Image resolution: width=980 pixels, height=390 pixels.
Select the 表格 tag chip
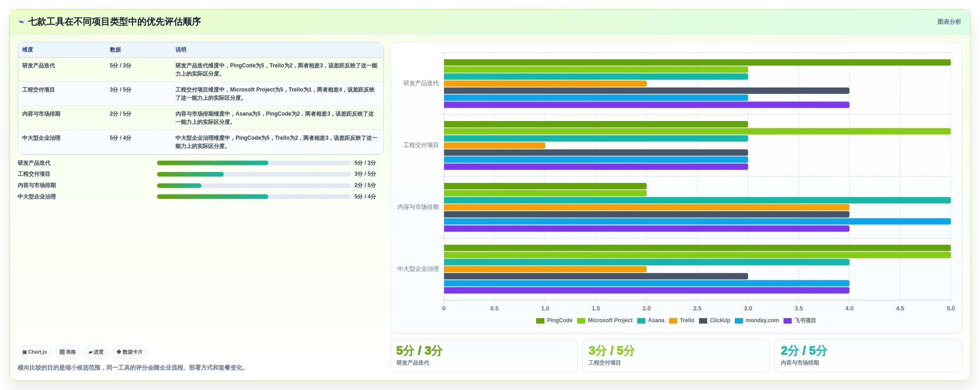coord(68,352)
